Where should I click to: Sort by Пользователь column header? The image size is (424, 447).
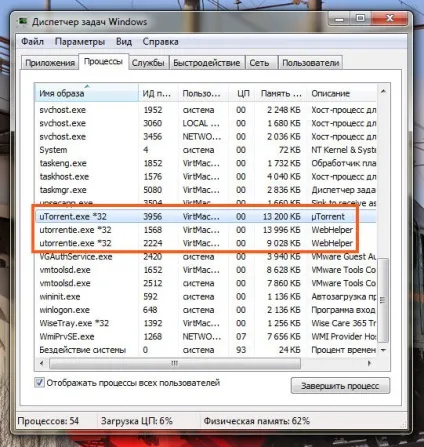tap(203, 93)
